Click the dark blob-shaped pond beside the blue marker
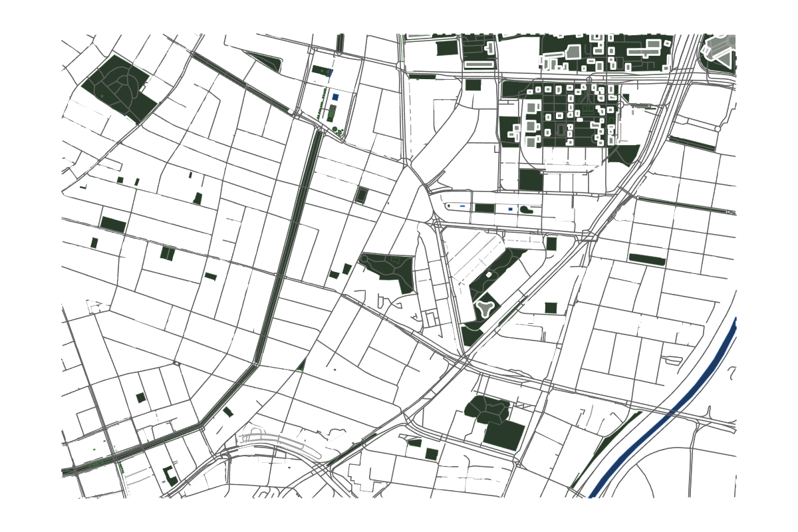This screenshot has height=532, width=798. (x=526, y=209)
